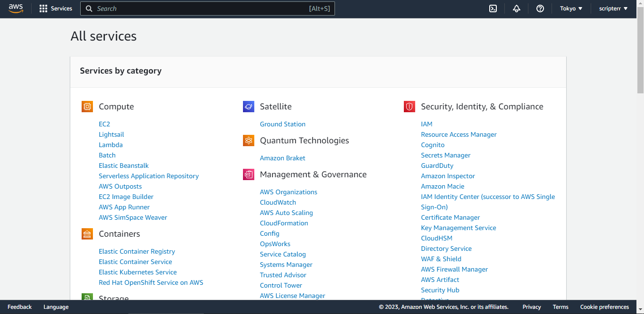
Task: Open OpsWorks link
Action: pos(275,244)
